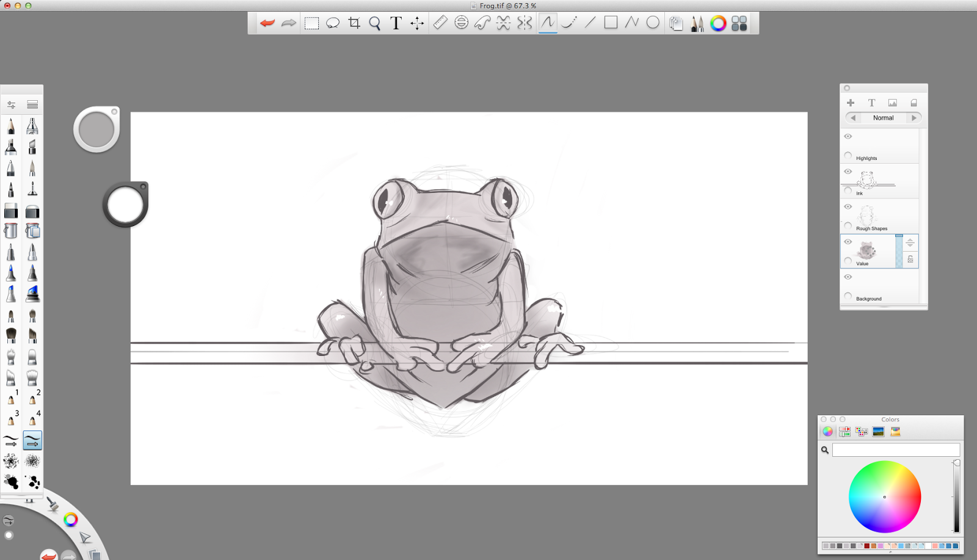Screen dimensions: 977x560
Task: Click the white color puck
Action: pos(125,205)
